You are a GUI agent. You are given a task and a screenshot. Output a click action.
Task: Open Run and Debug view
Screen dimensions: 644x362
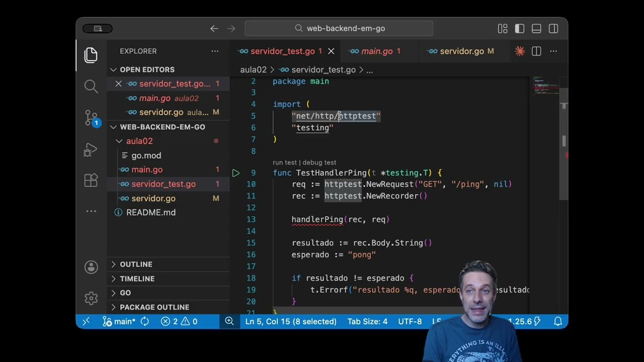(91, 150)
